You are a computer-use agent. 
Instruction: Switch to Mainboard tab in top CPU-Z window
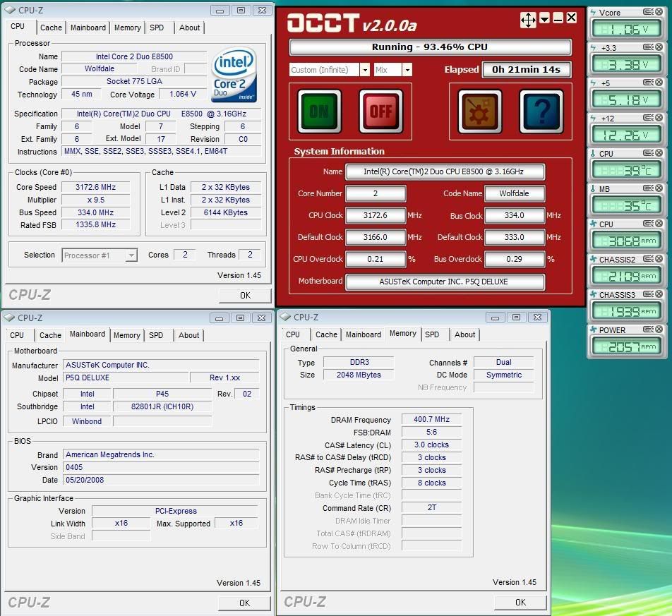[x=88, y=28]
